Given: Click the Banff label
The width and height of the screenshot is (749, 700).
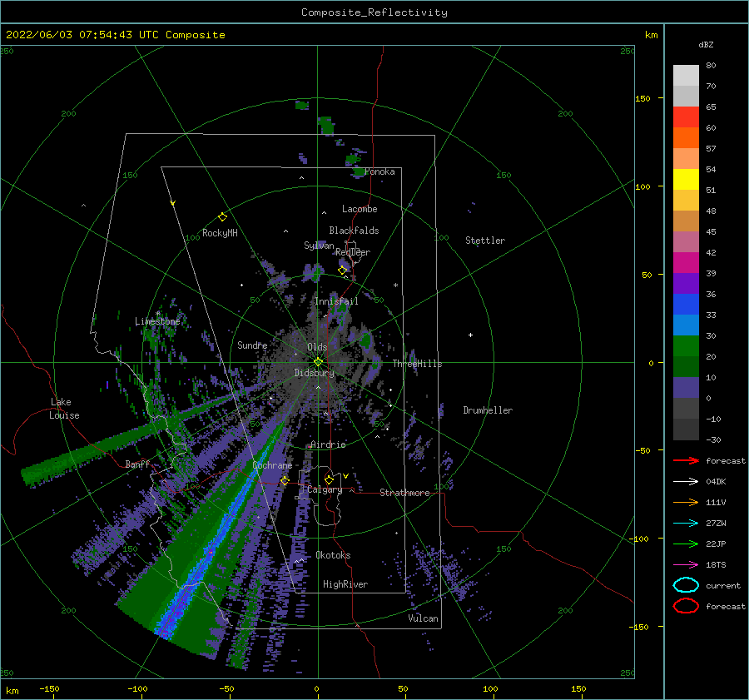Looking at the screenshot, I should pos(137,464).
